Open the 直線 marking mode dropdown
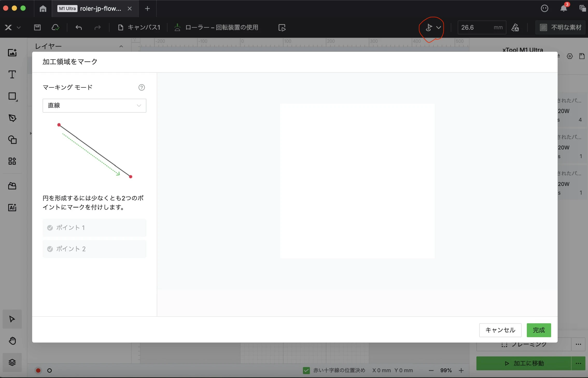 tap(94, 106)
